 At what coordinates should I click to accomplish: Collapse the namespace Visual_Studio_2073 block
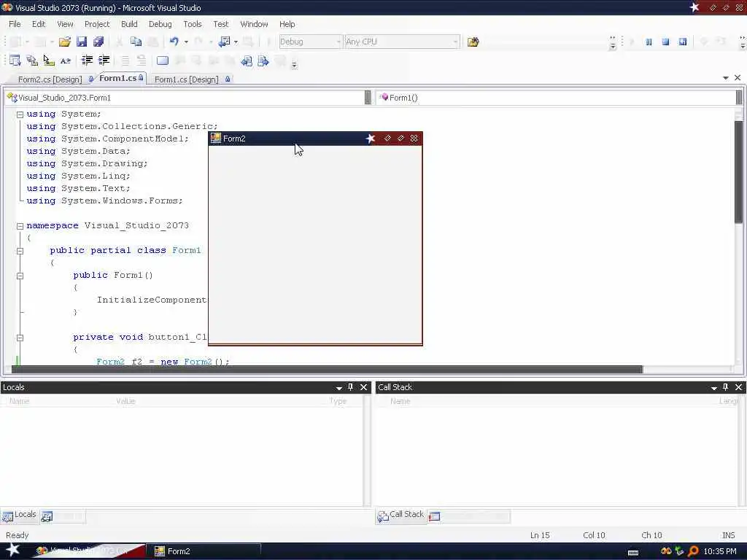(x=20, y=226)
